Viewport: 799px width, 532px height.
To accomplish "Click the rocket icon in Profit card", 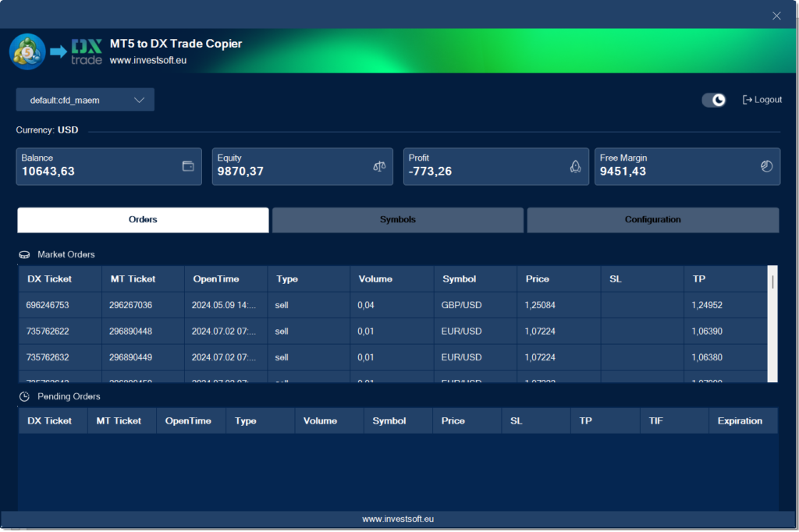I will tap(575, 166).
